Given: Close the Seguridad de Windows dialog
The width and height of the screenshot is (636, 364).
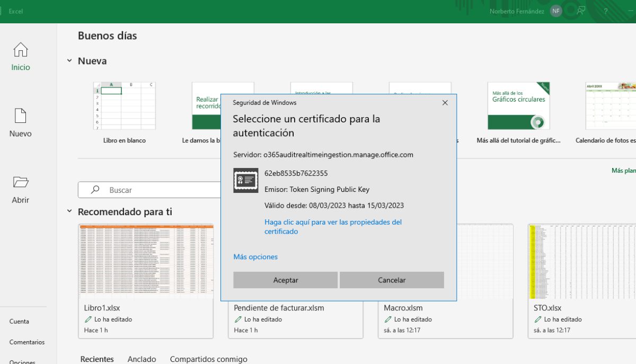Looking at the screenshot, I should point(445,103).
